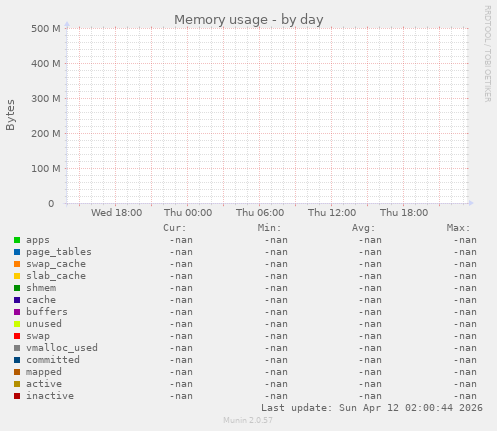The image size is (497, 431).
Task: Select the 'mapped' legend label
Action: tap(44, 372)
